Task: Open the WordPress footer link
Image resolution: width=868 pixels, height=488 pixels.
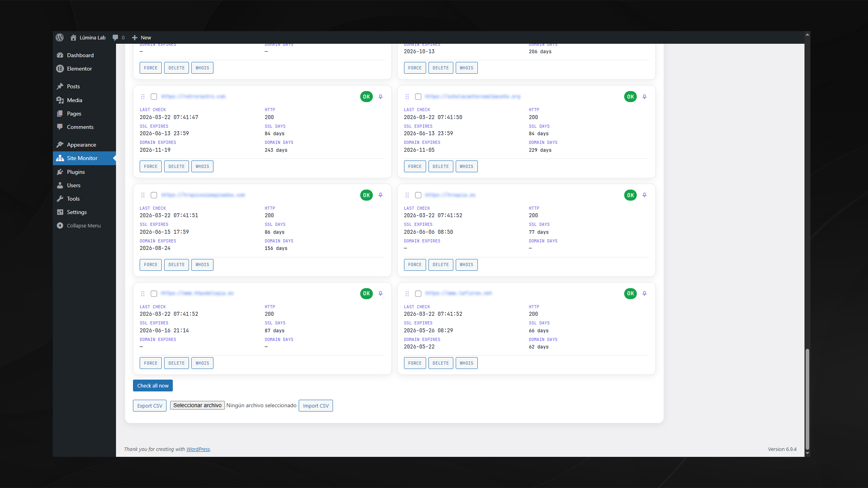Action: coord(198,449)
